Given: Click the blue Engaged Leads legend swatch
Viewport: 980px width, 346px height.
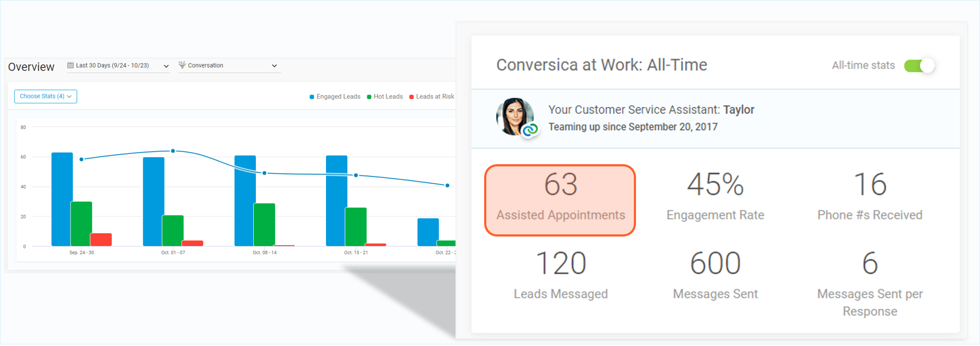Looking at the screenshot, I should 312,97.
